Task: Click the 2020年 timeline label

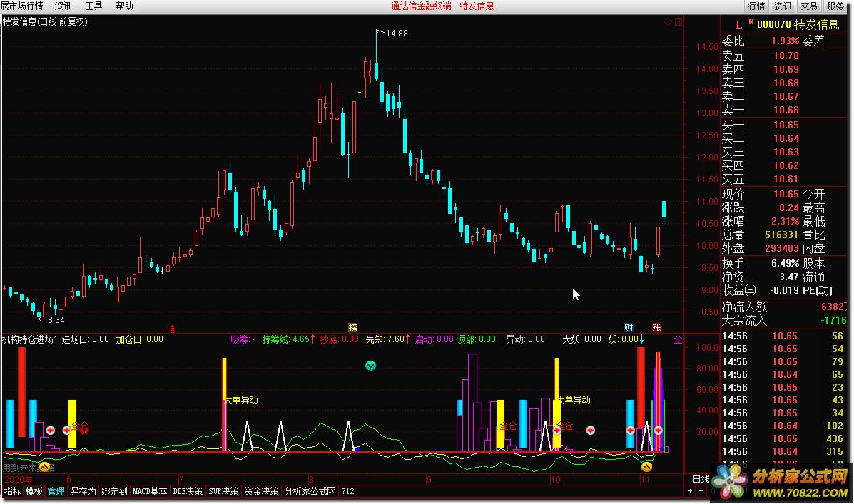Action: [x=18, y=480]
